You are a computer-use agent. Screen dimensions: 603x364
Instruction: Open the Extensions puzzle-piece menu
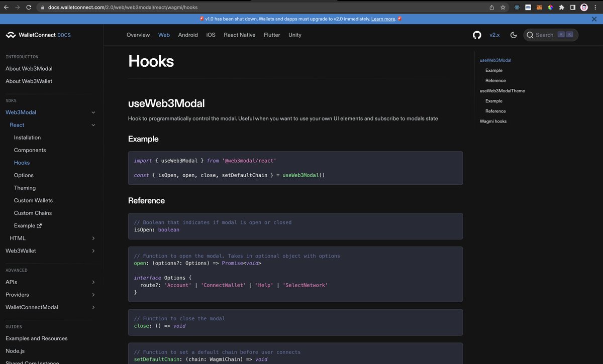(x=561, y=8)
